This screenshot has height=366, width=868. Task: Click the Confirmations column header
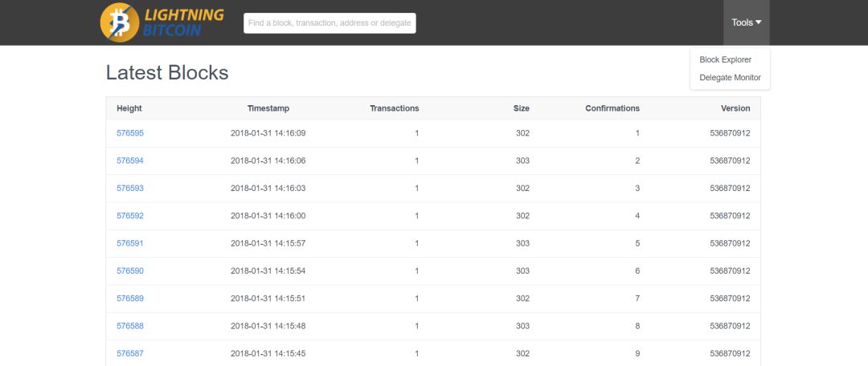click(x=612, y=108)
